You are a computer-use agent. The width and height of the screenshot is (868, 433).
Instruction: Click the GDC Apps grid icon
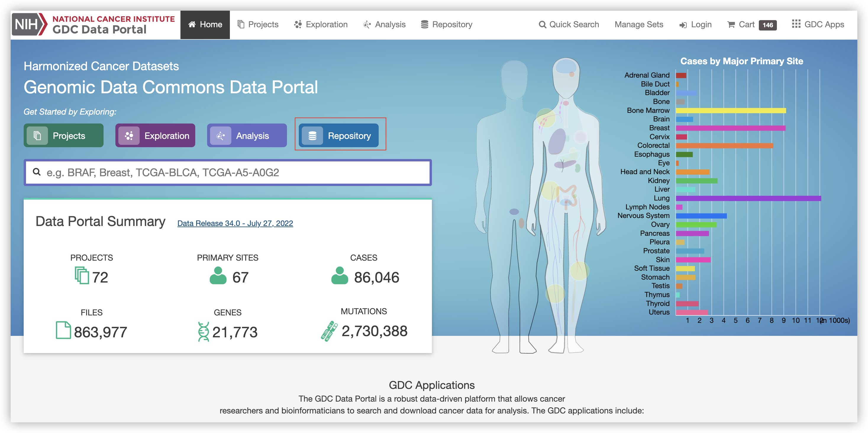[796, 24]
